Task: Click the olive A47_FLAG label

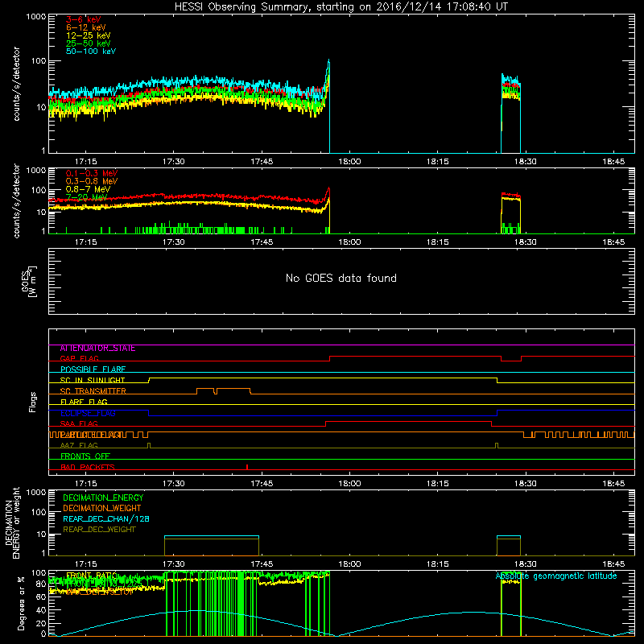Action: pos(79,445)
